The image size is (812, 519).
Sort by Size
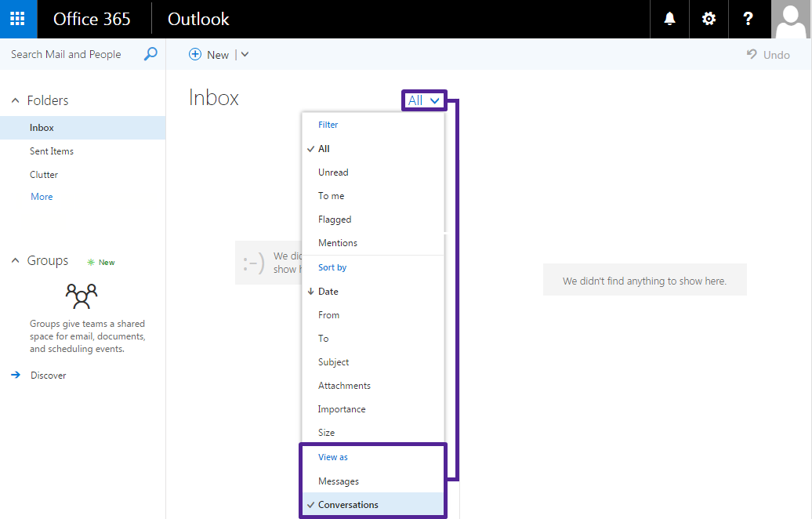pos(373,433)
